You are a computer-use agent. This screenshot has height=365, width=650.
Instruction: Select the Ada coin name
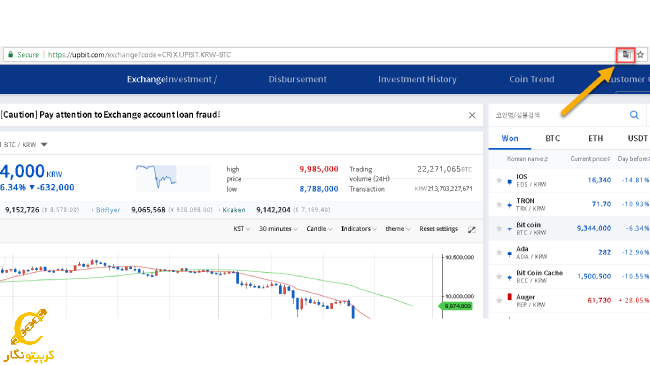click(x=522, y=249)
